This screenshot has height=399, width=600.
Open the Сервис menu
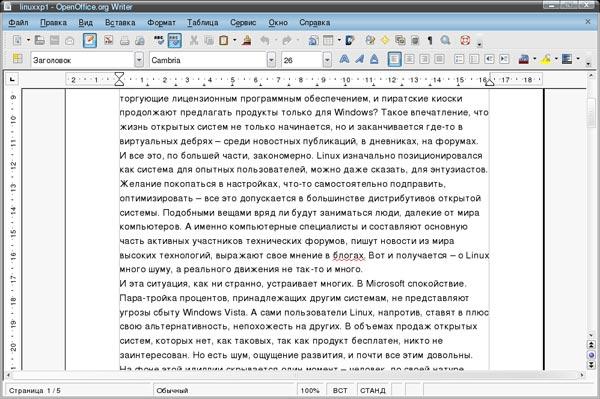click(x=243, y=23)
